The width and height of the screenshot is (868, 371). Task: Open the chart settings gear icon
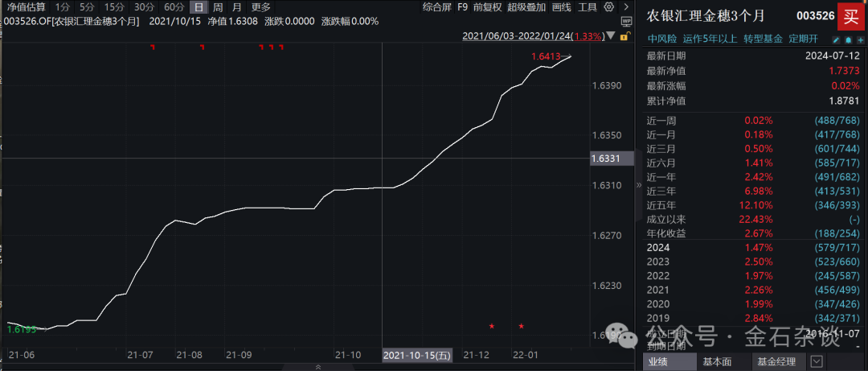pos(609,7)
